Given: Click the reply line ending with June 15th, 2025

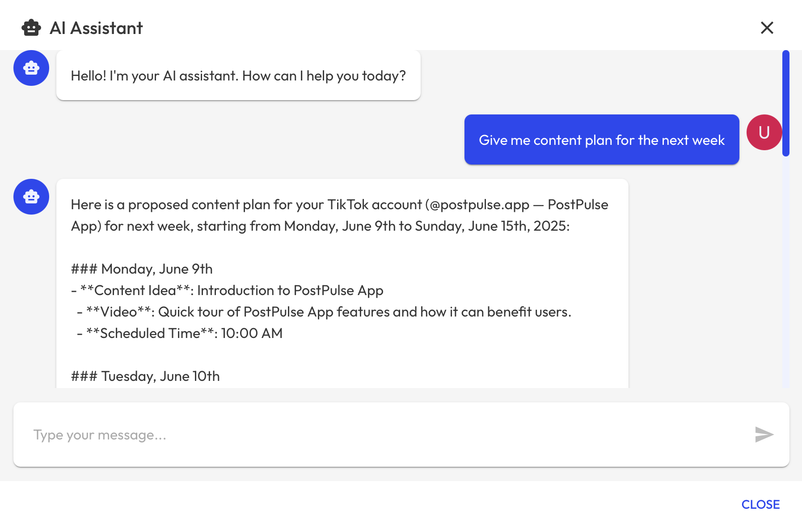Looking at the screenshot, I should (x=320, y=226).
